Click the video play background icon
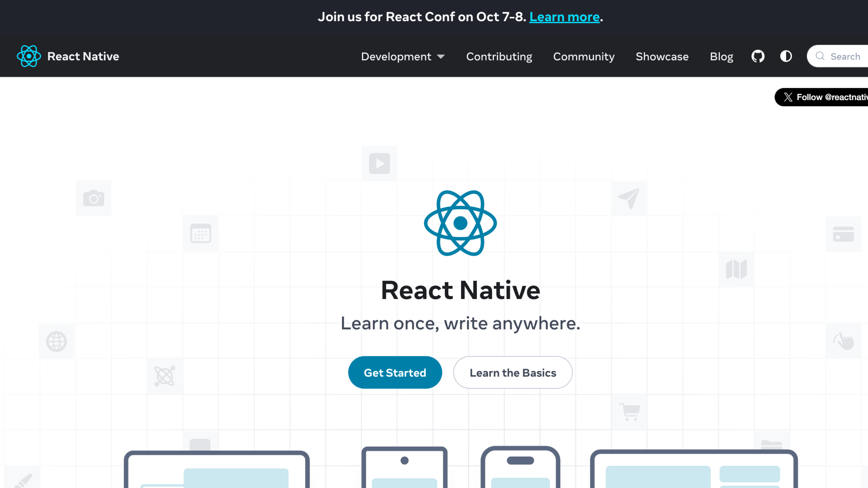Screen dimensions: 868x488 coord(379,164)
